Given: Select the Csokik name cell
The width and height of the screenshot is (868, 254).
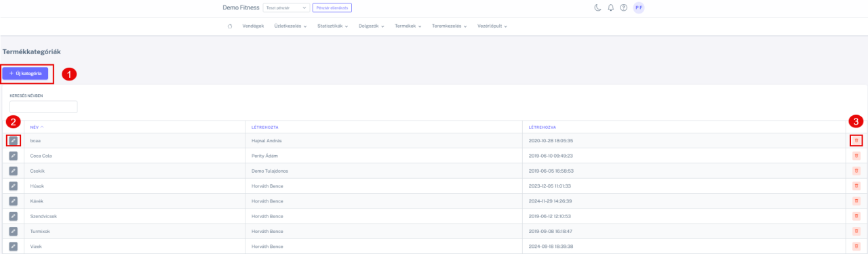Looking at the screenshot, I should [x=134, y=171].
